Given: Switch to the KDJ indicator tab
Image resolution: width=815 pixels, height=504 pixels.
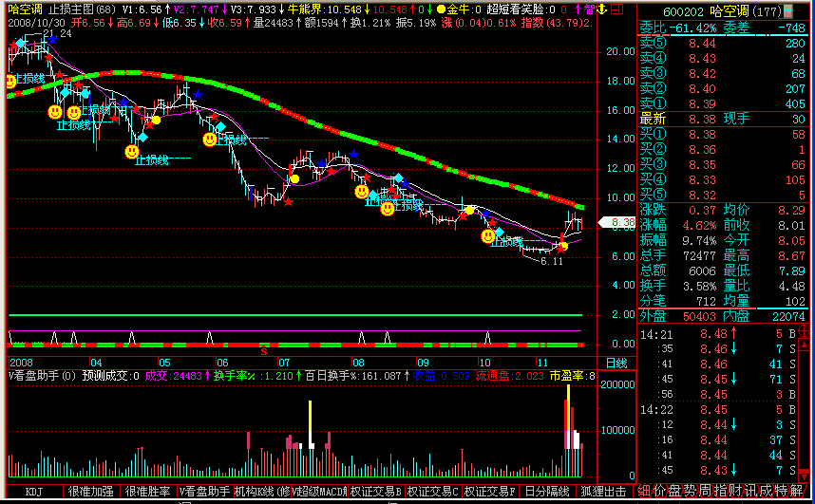Looking at the screenshot, I should click(x=34, y=491).
